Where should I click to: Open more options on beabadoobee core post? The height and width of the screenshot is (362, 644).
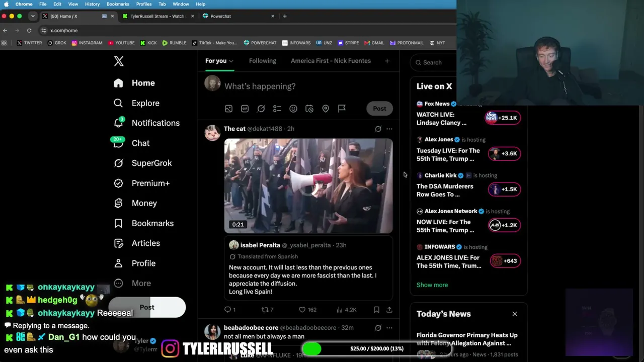(x=389, y=328)
